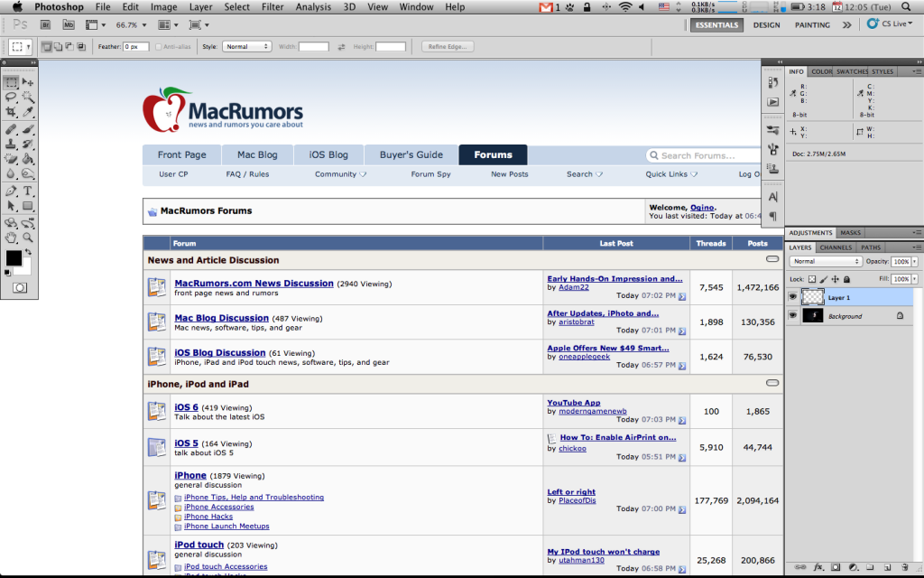Select the Move tool
Screen dimensions: 924x578
click(x=28, y=82)
